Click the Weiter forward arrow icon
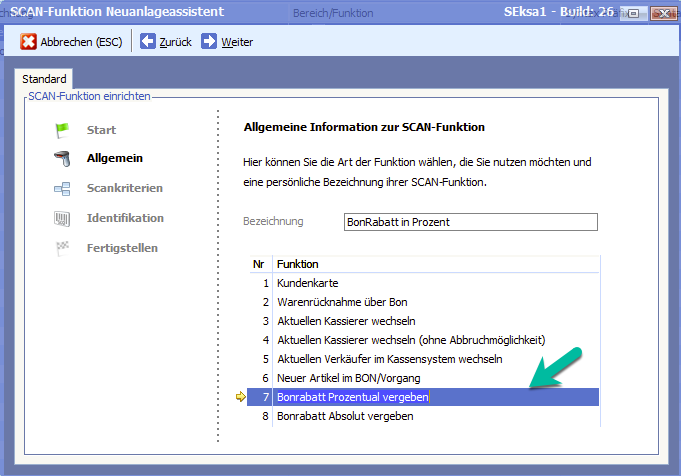Viewport: 681px width, 476px height. click(209, 42)
